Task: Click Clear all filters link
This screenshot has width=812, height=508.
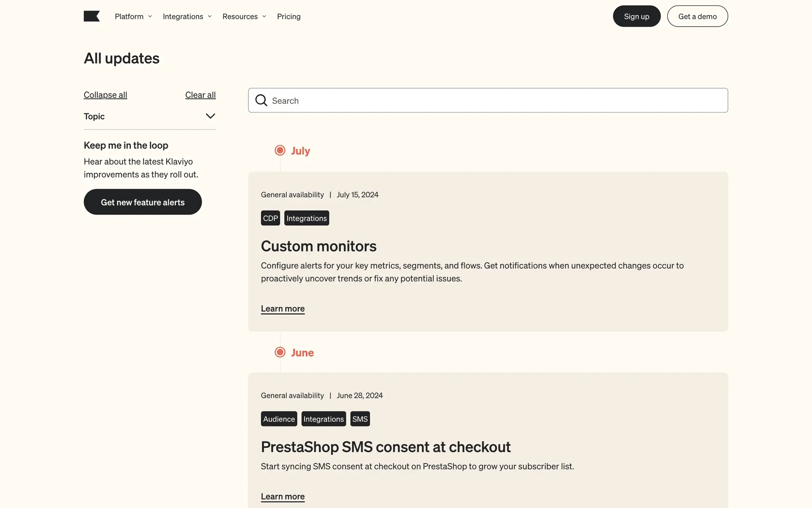Action: (200, 95)
